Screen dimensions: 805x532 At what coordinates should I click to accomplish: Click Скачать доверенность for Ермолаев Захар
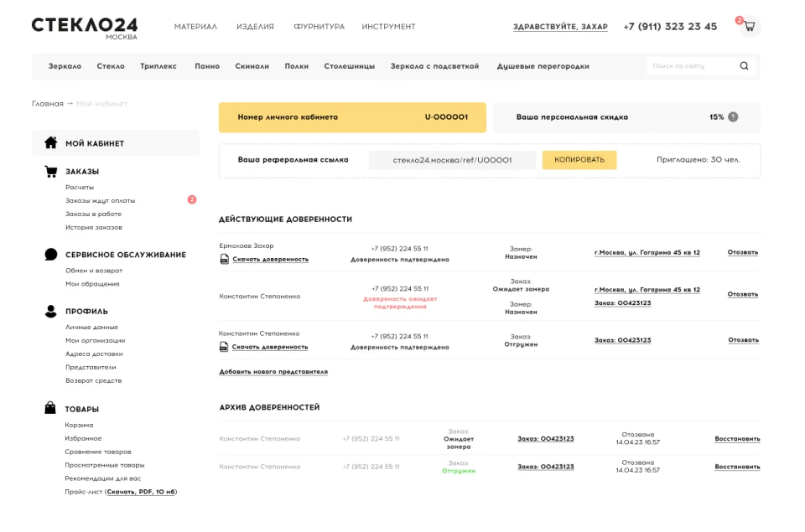click(x=271, y=259)
